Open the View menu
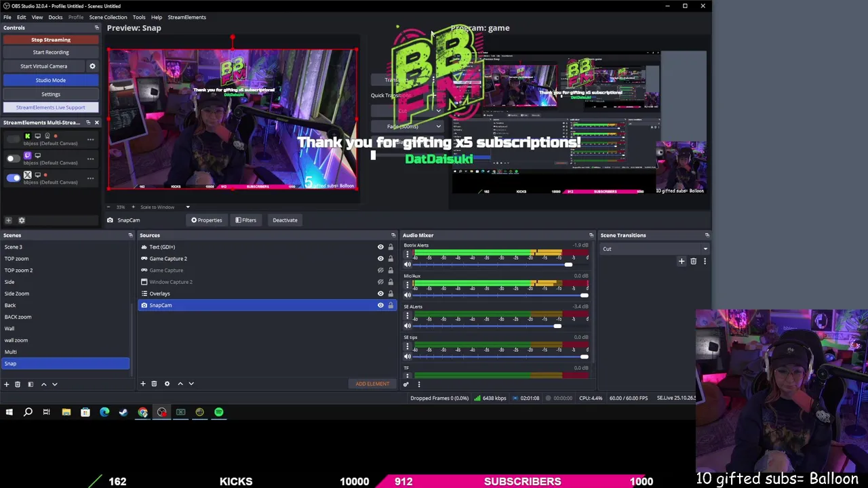Viewport: 868px width, 488px height. click(37, 17)
